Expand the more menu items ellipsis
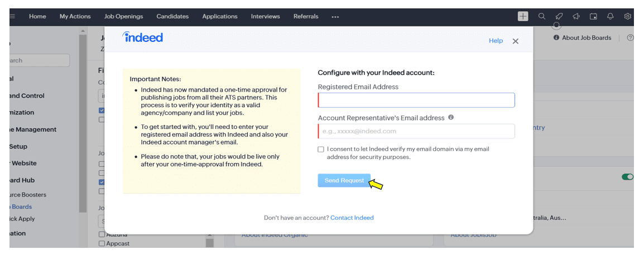This screenshot has width=644, height=259. click(x=335, y=17)
